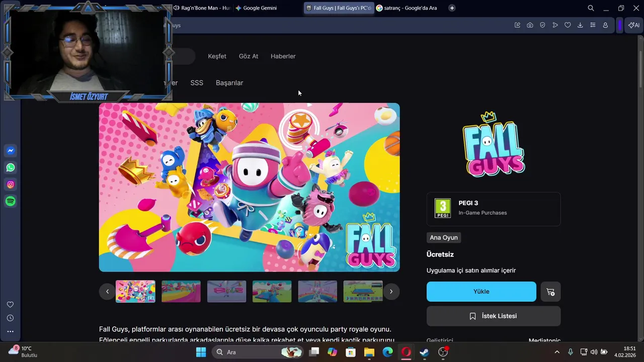Open a new browser tab with plus

point(452,8)
